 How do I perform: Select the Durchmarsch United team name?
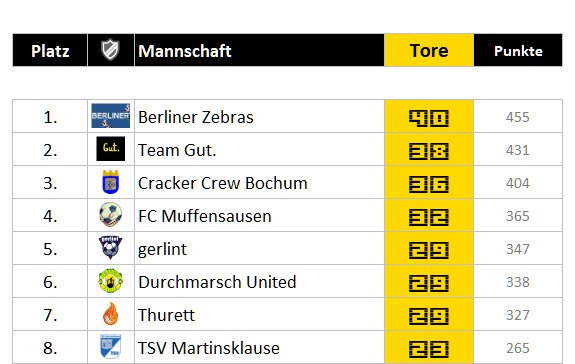point(217,282)
